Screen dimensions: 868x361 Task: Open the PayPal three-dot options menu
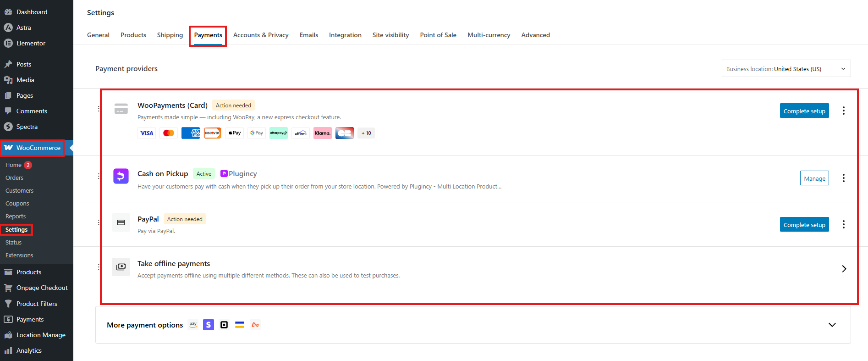(843, 224)
